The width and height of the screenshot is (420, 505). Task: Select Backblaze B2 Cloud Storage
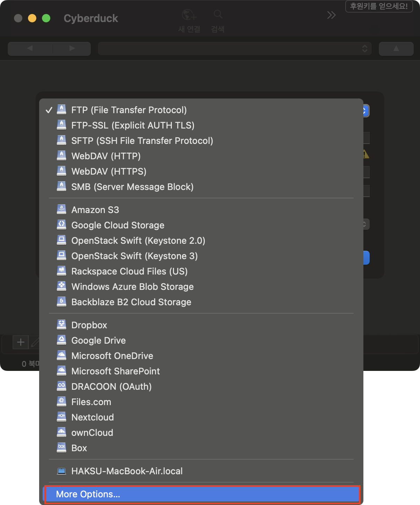click(x=131, y=302)
